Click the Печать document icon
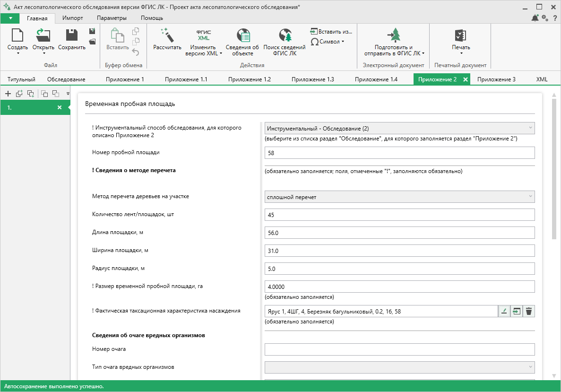The height and width of the screenshot is (392, 561). coord(460,35)
